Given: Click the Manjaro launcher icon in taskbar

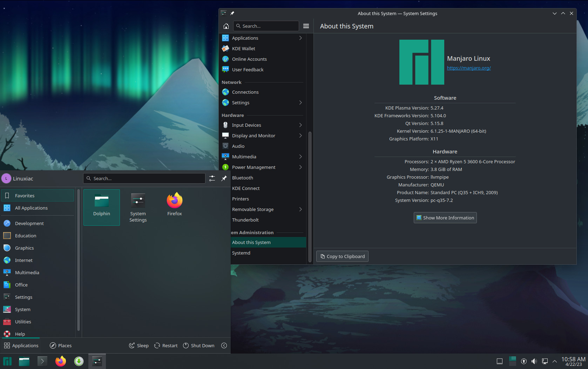Looking at the screenshot, I should tap(7, 361).
